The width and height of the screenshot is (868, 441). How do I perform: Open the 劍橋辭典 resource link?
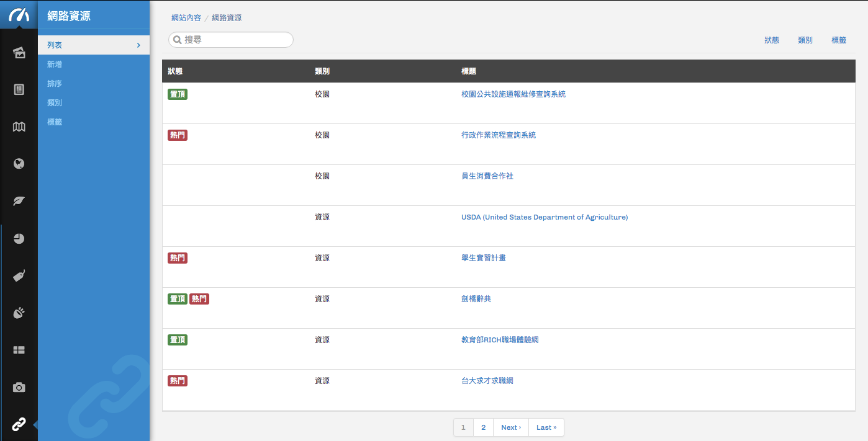476,299
